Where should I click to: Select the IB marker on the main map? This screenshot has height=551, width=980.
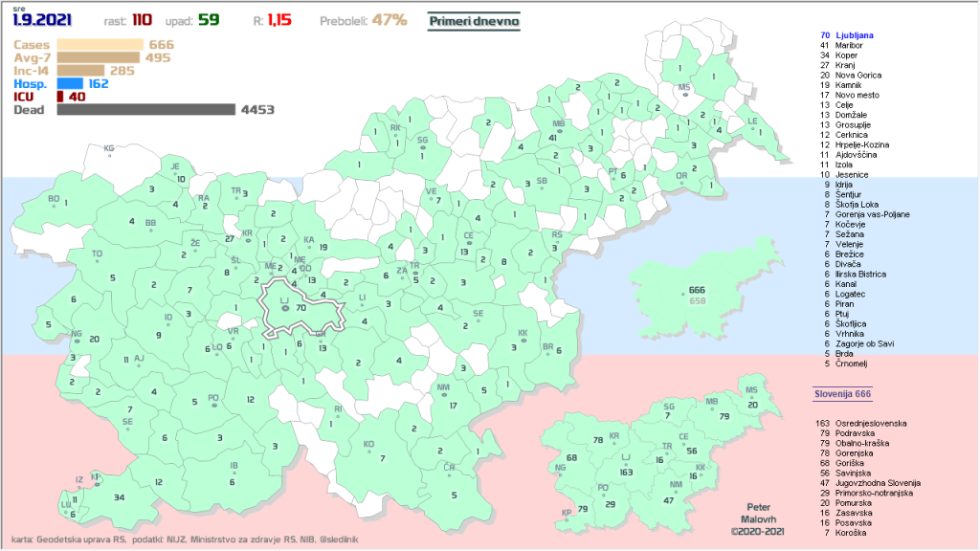click(234, 469)
